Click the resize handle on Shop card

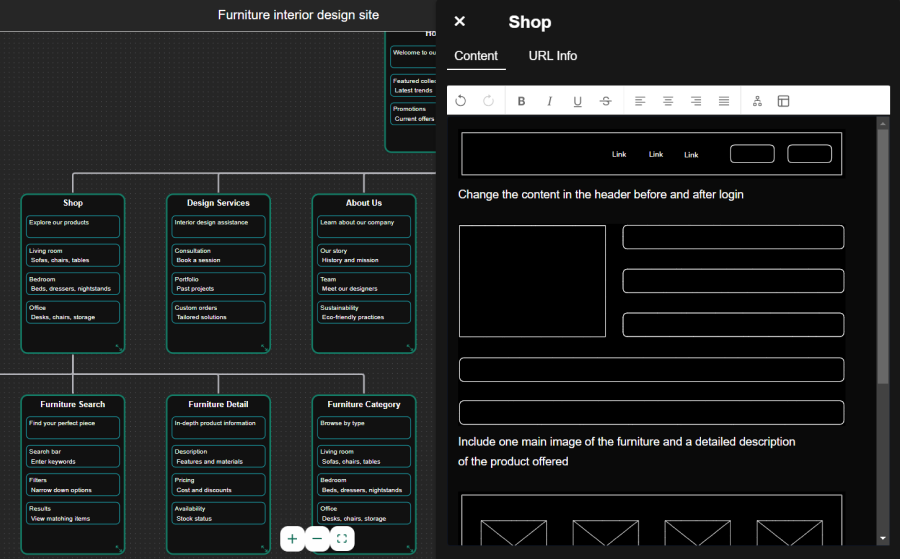[119, 348]
